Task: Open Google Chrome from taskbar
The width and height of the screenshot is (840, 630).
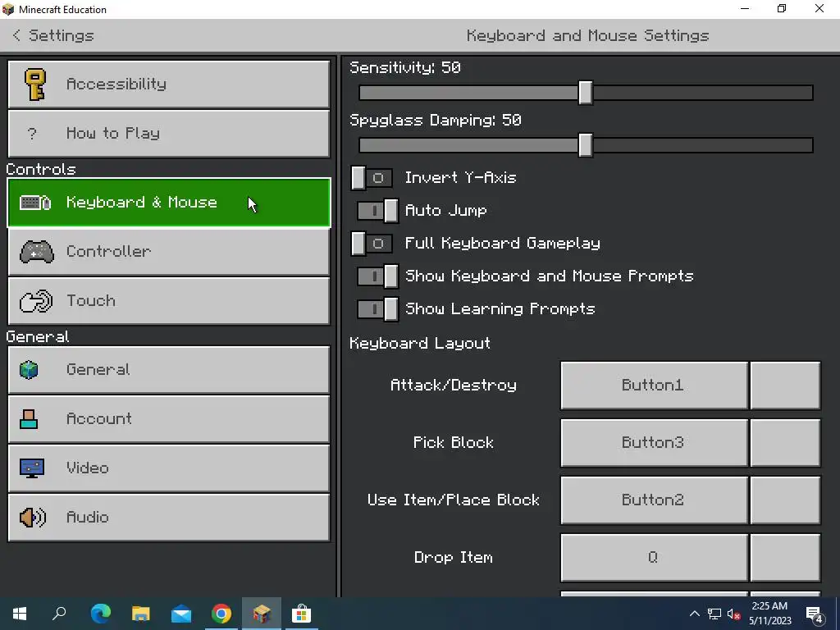Action: click(x=221, y=614)
